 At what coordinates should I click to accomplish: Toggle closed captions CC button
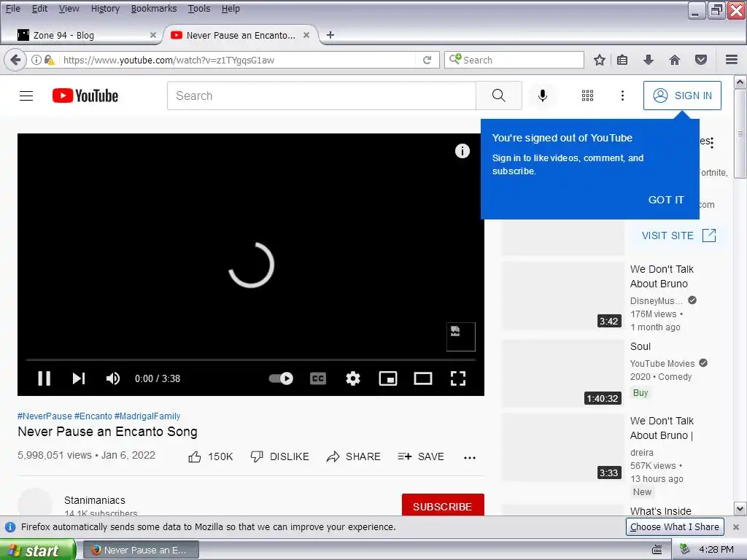click(318, 378)
